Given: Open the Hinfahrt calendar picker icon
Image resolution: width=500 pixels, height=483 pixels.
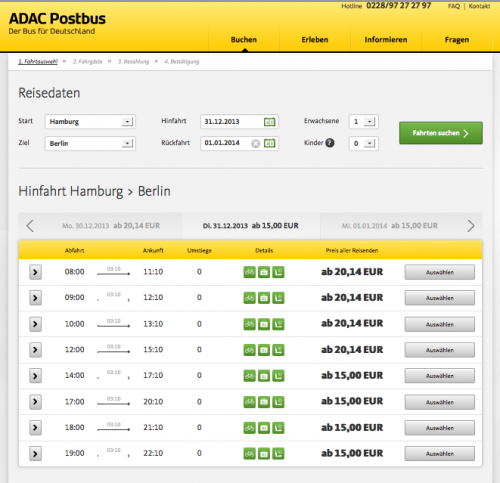Looking at the screenshot, I should click(x=269, y=122).
